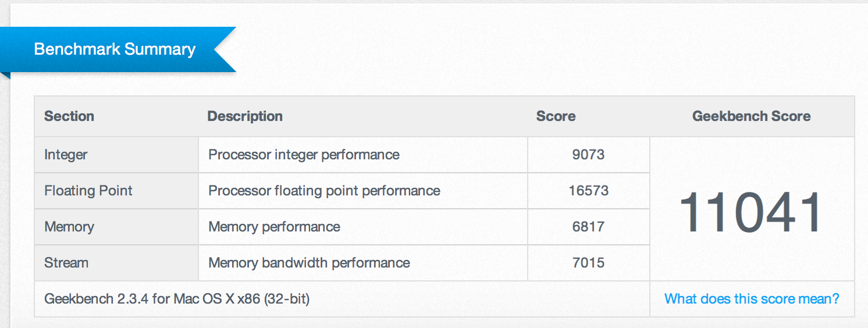868x328 pixels.
Task: Select the Integer section row label
Action: (66, 155)
